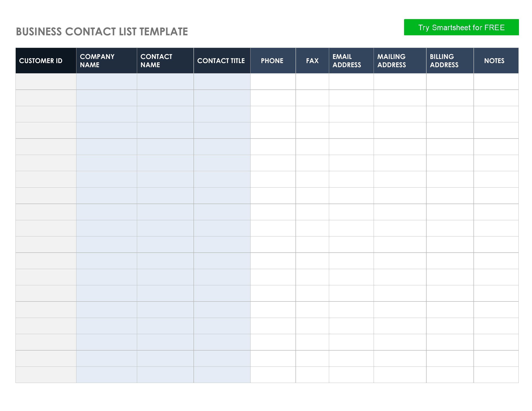Click the first Email Address cell
This screenshot has height=411, width=532.
(351, 81)
